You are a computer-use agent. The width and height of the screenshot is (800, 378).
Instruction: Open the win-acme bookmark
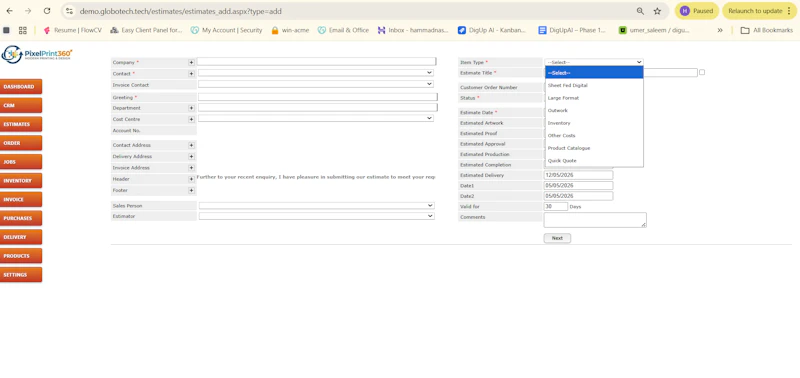(x=290, y=30)
